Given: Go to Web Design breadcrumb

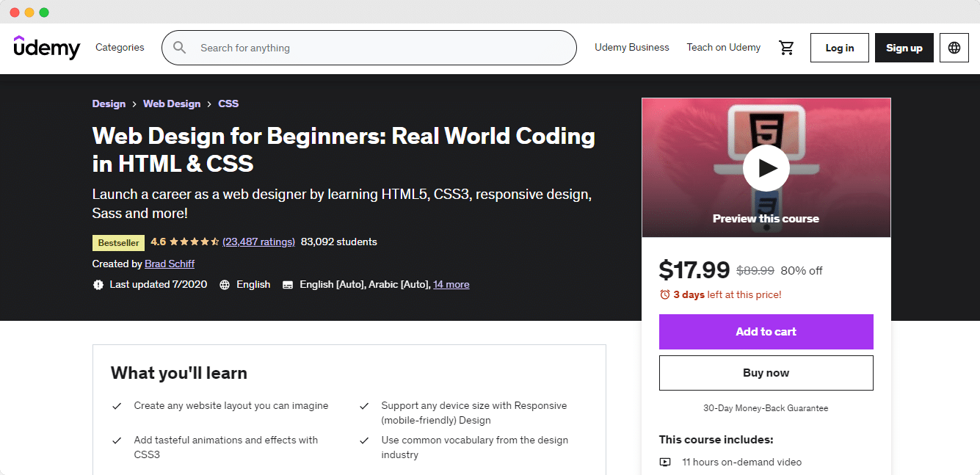Looking at the screenshot, I should pyautogui.click(x=172, y=104).
